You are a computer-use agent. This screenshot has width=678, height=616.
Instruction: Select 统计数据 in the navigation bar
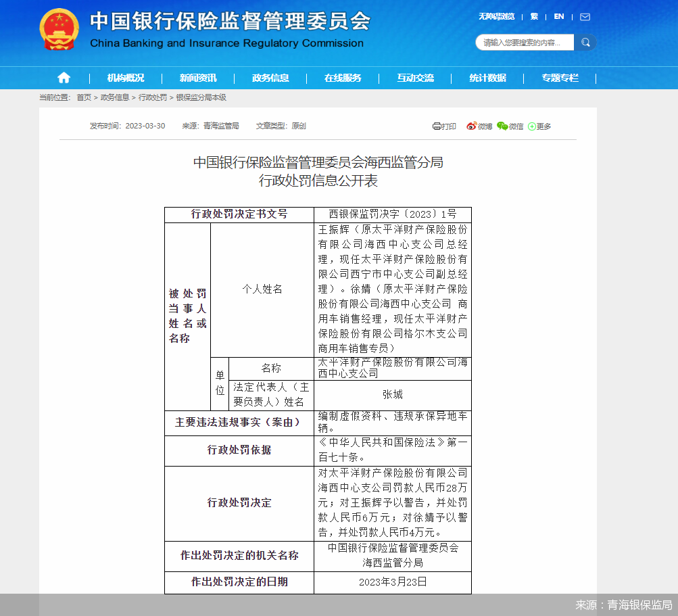(x=488, y=77)
